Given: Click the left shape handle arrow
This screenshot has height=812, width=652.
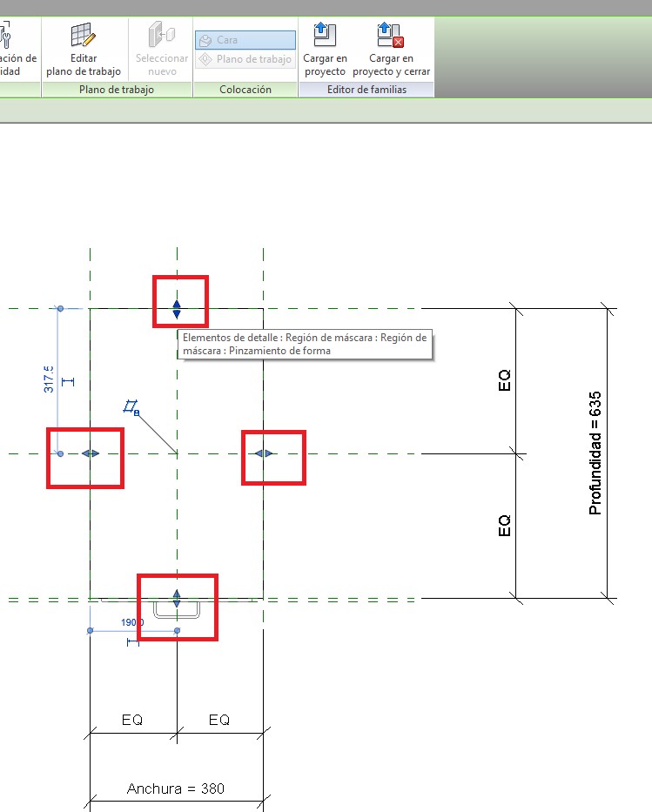Looking at the screenshot, I should [91, 453].
